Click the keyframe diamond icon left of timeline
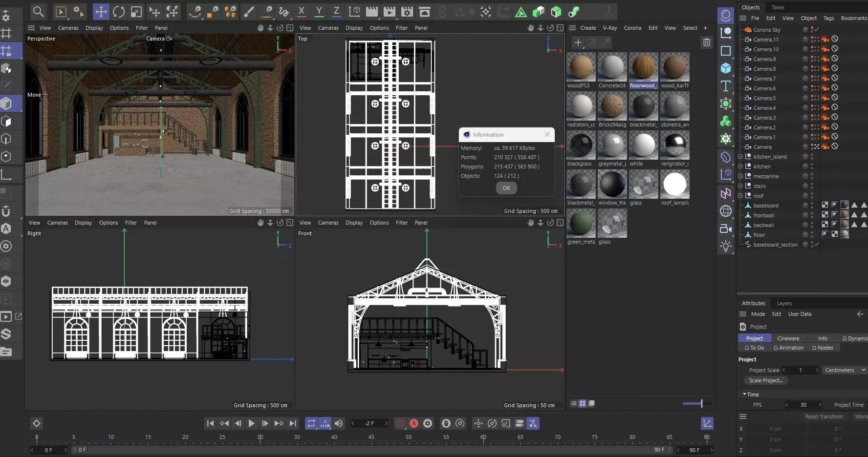This screenshot has width=868, height=457. point(36,423)
